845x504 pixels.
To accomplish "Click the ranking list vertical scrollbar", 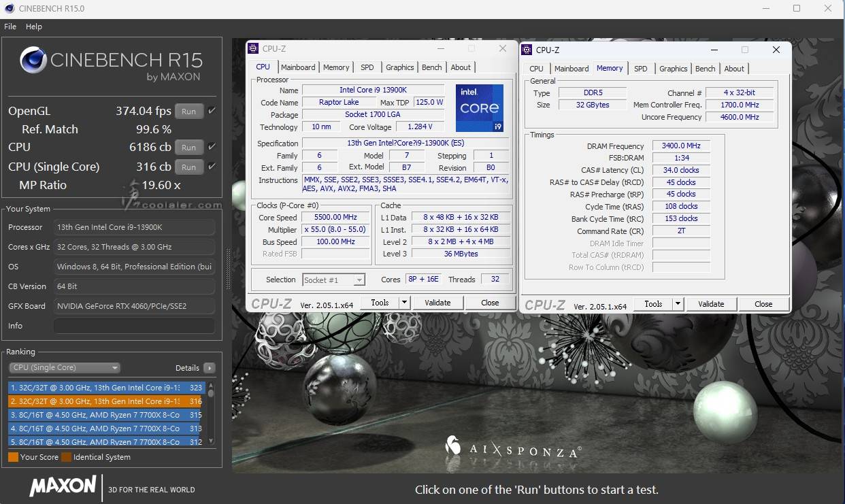I will 211,414.
